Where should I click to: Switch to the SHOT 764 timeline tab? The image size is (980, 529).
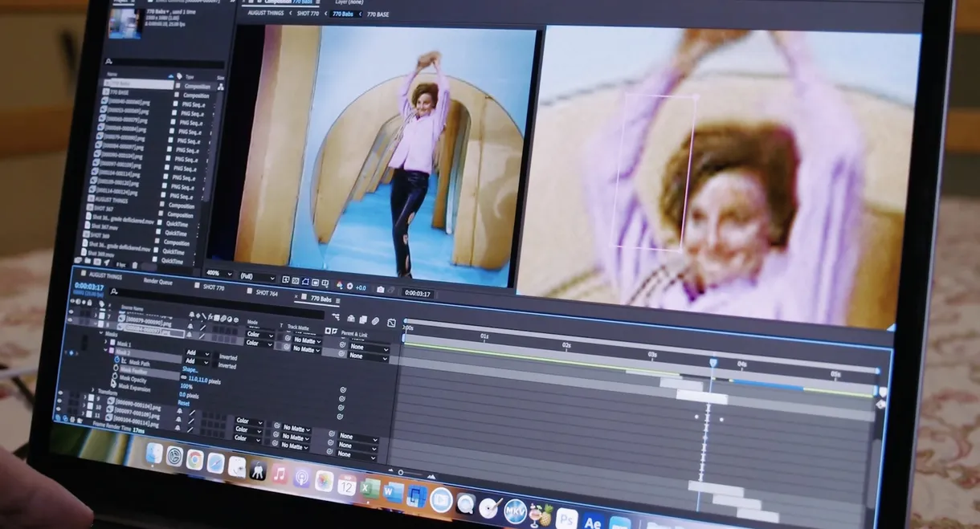pyautogui.click(x=266, y=292)
